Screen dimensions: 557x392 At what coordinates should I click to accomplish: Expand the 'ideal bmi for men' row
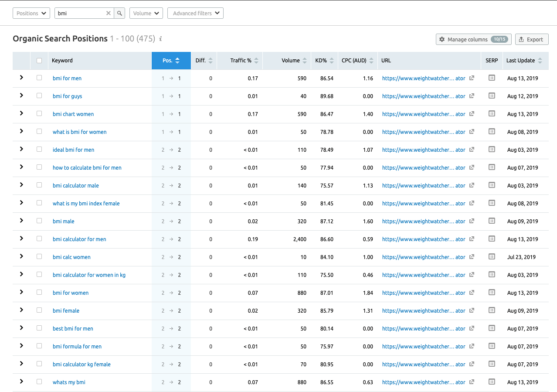[x=21, y=149]
